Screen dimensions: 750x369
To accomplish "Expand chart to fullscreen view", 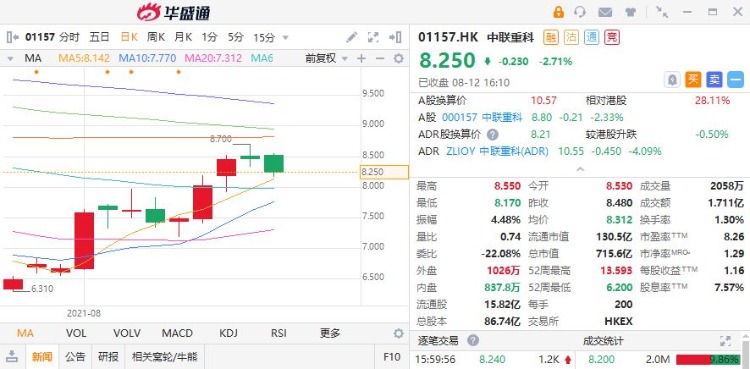I will 373,37.
